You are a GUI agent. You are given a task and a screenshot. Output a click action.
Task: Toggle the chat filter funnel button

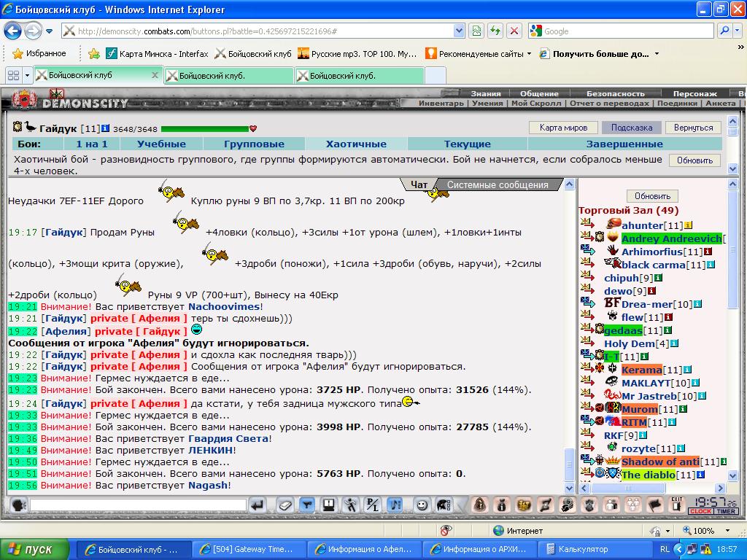tap(307, 505)
